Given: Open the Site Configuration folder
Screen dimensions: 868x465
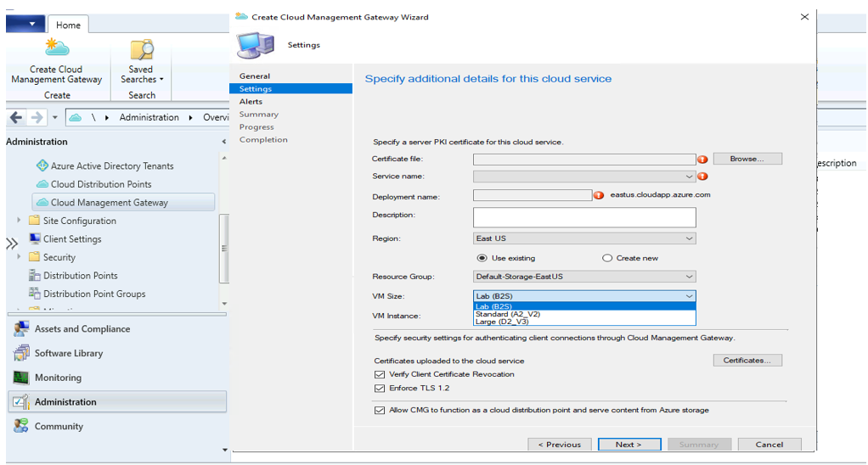Looking at the screenshot, I should coord(72,221).
